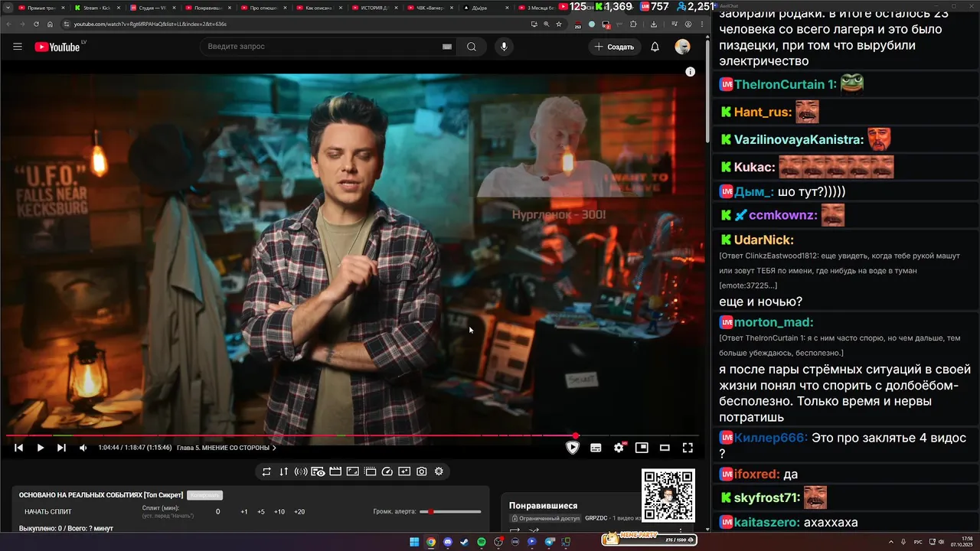This screenshot has height=551, width=980.
Task: Switch to the Stream - Kick browser tab
Action: (x=96, y=8)
